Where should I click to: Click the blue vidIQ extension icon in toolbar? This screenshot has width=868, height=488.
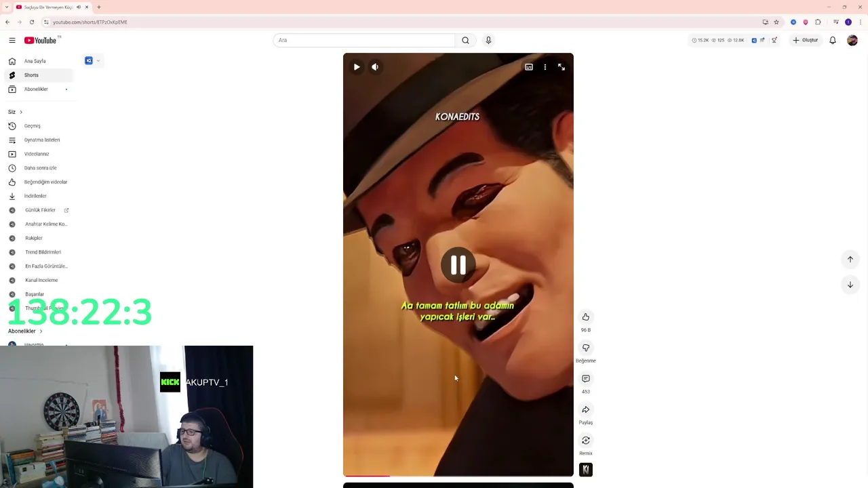pyautogui.click(x=793, y=22)
